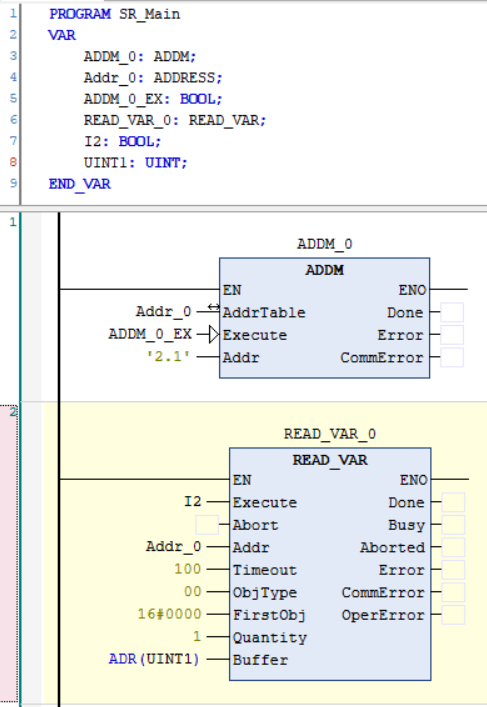This screenshot has height=707, width=487.
Task: Click the ENO pin of the READ_VAR block
Action: pyautogui.click(x=413, y=480)
